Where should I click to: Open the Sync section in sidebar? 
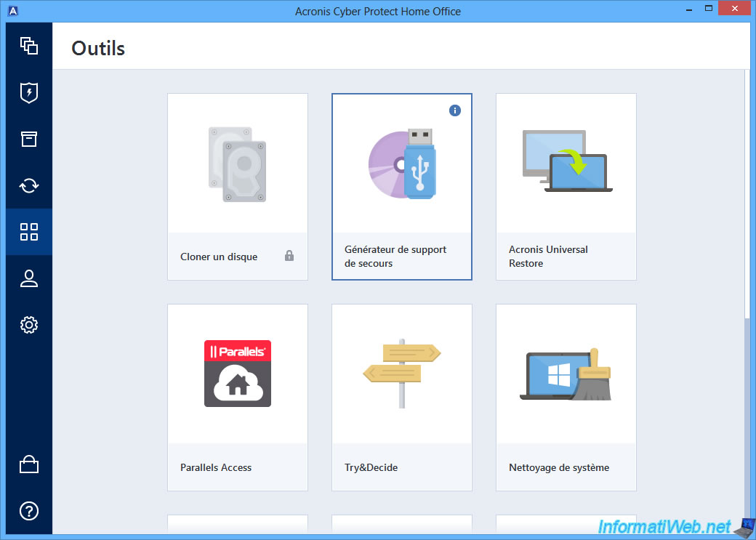29,185
